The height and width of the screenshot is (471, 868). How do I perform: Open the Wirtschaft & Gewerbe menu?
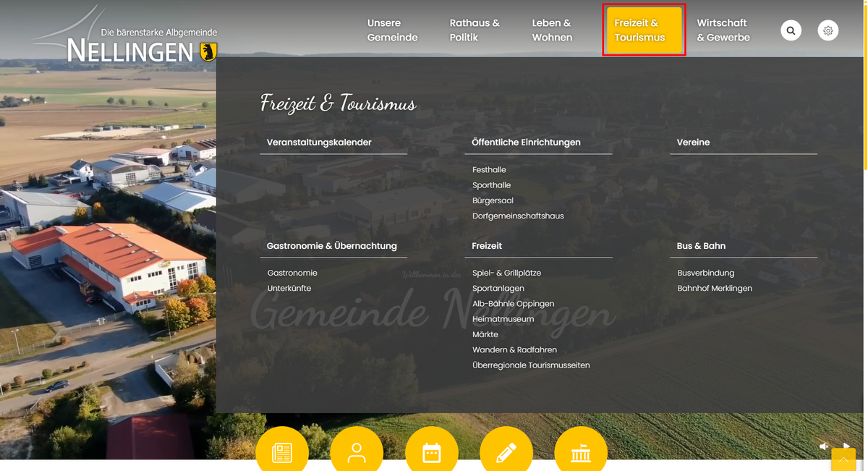pos(723,30)
